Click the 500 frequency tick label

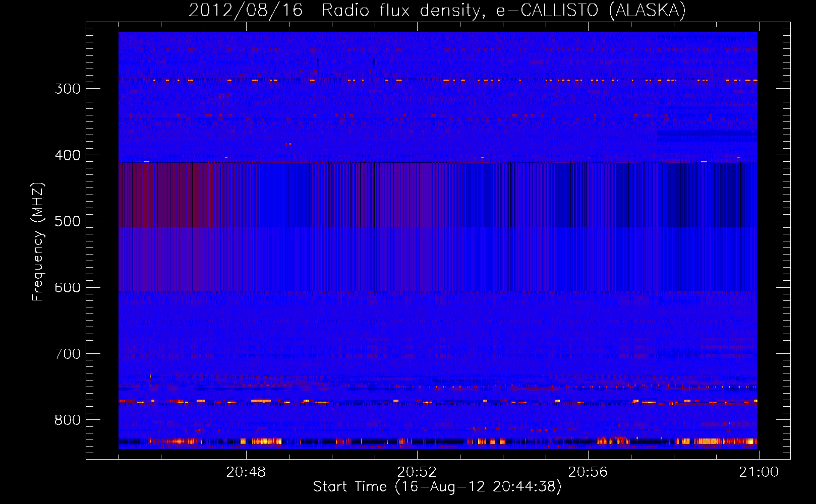tap(68, 221)
